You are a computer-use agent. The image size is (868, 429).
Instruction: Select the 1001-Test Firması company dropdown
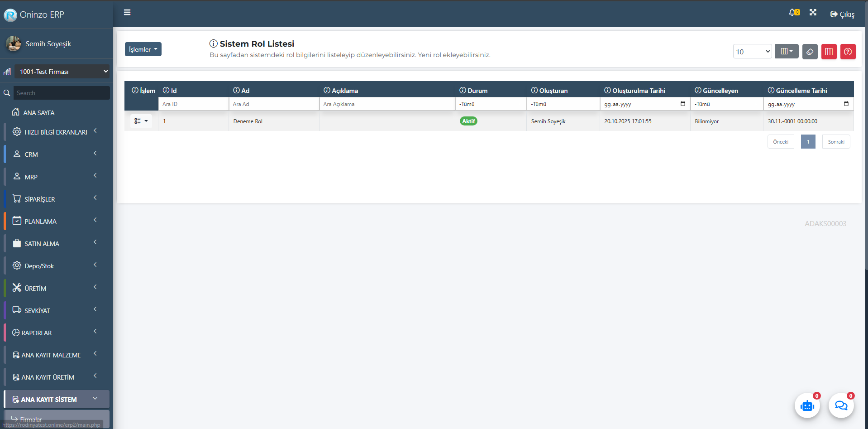[x=62, y=72]
